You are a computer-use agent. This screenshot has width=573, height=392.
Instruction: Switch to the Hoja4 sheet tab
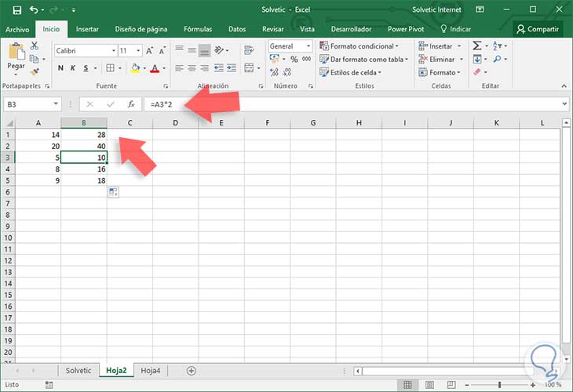[x=151, y=371]
